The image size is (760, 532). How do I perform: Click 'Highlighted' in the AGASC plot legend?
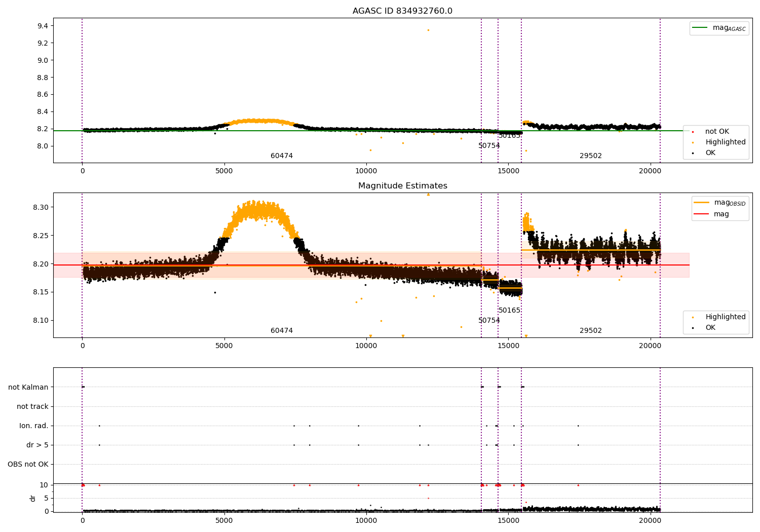[726, 142]
